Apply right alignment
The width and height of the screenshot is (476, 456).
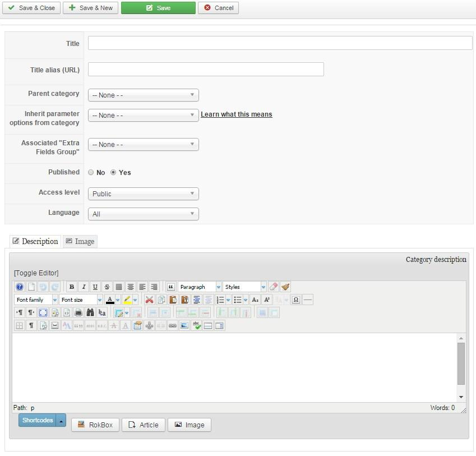tap(154, 287)
